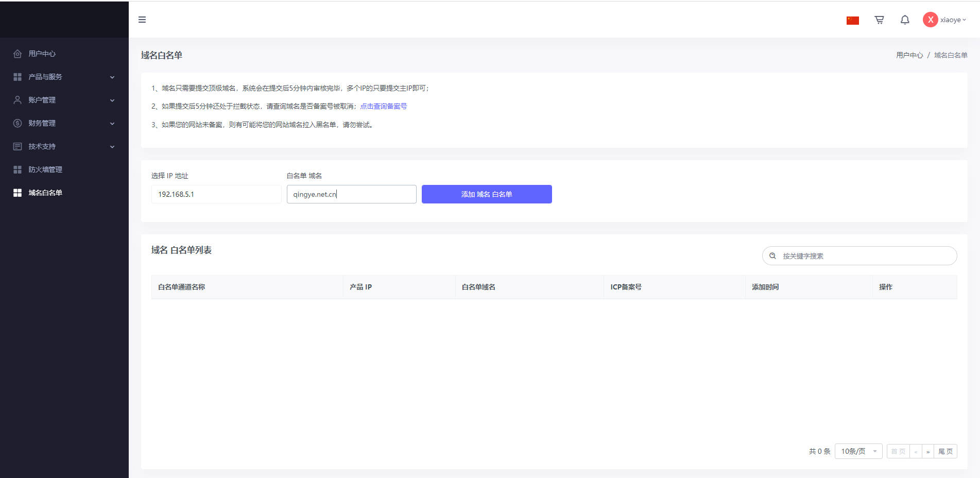
Task: Click the 用户中心 home icon in sidebar
Action: [x=18, y=54]
